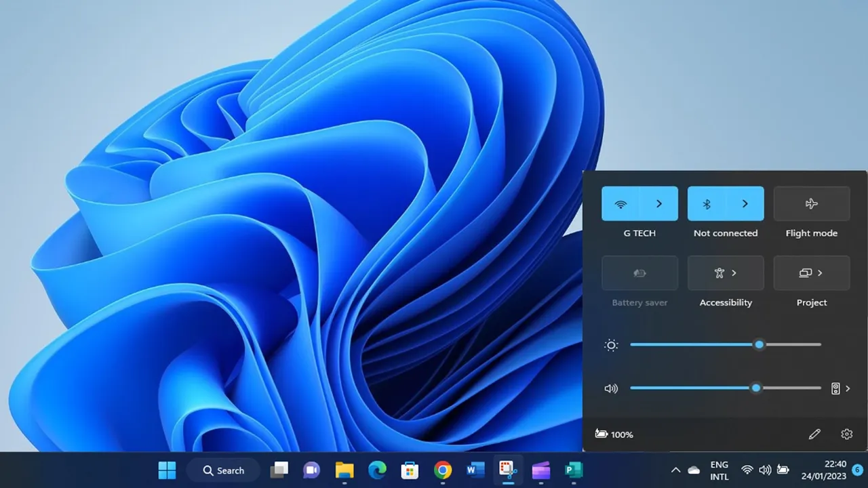Viewport: 868px width, 488px height.
Task: Open Microsoft Store from the taskbar
Action: point(410,470)
